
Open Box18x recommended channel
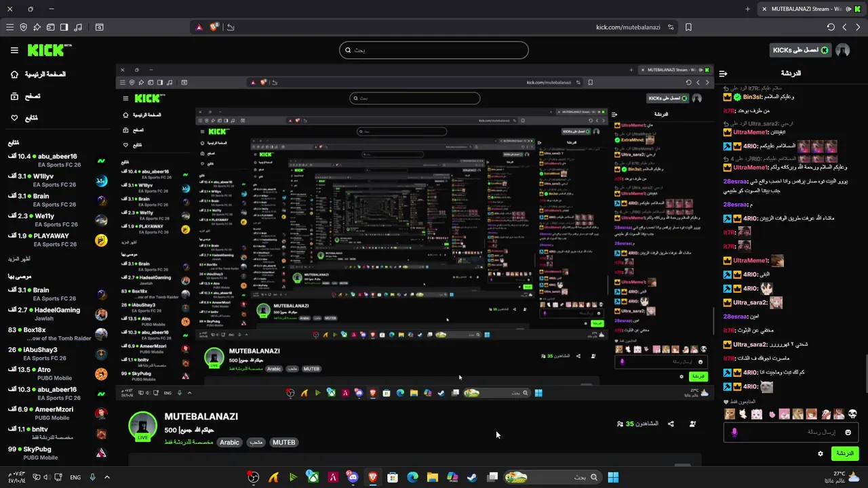tap(58, 334)
